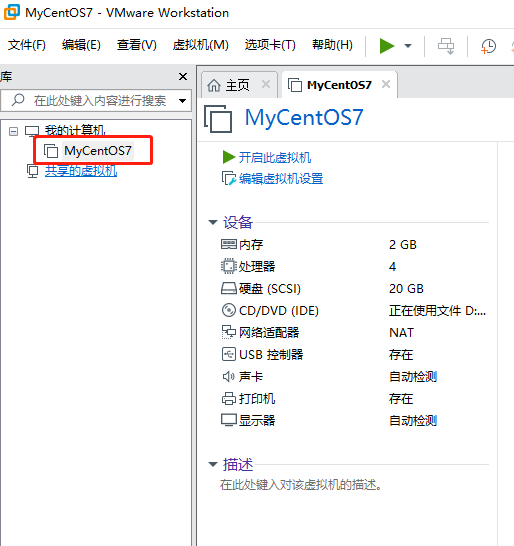Click the 共享的虚拟机 shared VMs icon

click(x=33, y=171)
